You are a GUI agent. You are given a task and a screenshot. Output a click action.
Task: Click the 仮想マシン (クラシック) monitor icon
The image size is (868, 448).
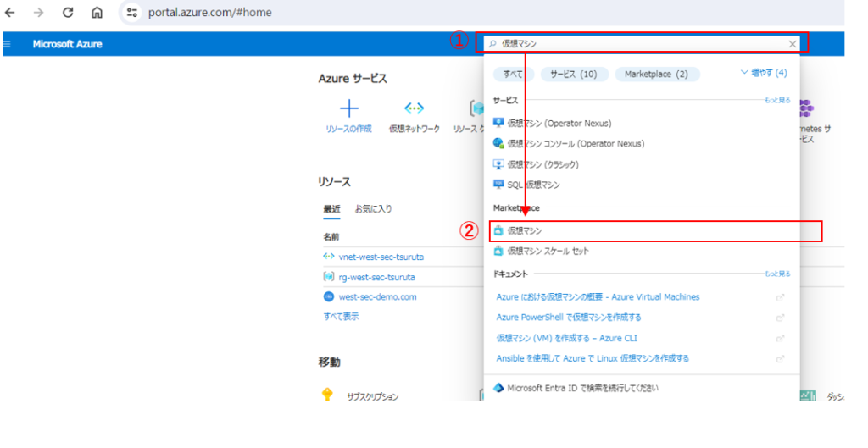[x=498, y=164]
